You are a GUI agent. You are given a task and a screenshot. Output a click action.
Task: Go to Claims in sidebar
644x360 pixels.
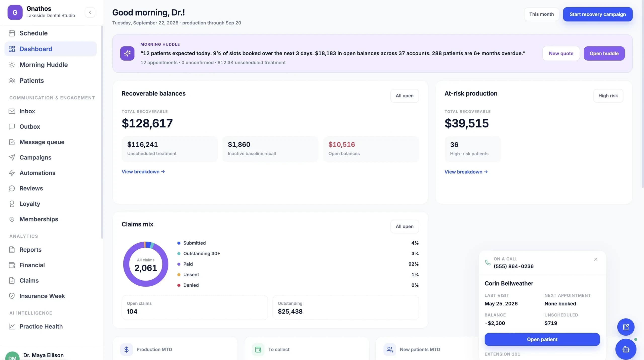coord(51,281)
